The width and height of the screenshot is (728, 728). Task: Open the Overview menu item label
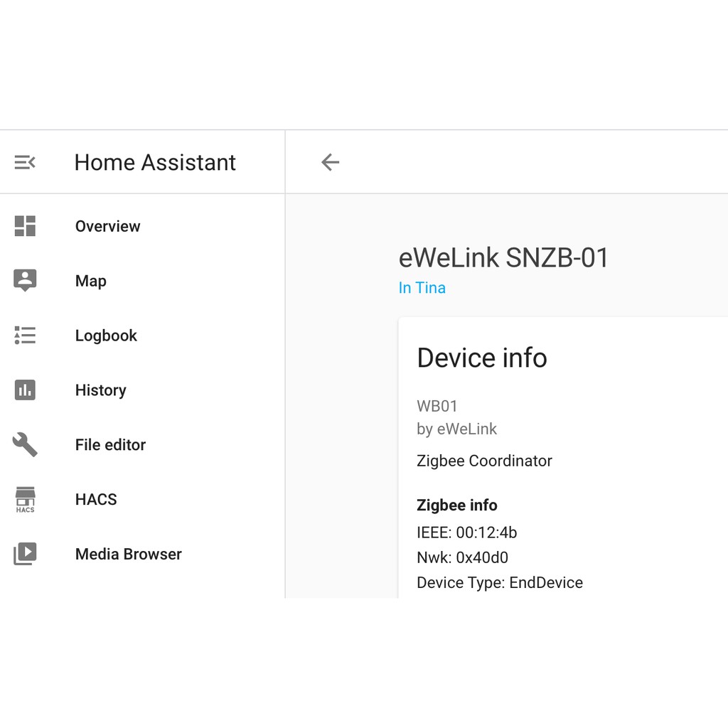(108, 226)
